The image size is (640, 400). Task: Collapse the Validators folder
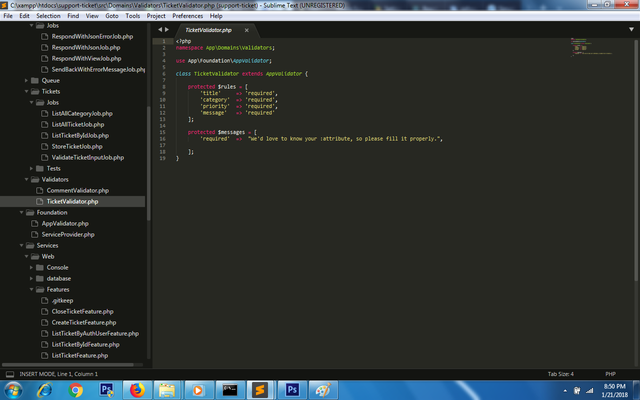(x=26, y=180)
